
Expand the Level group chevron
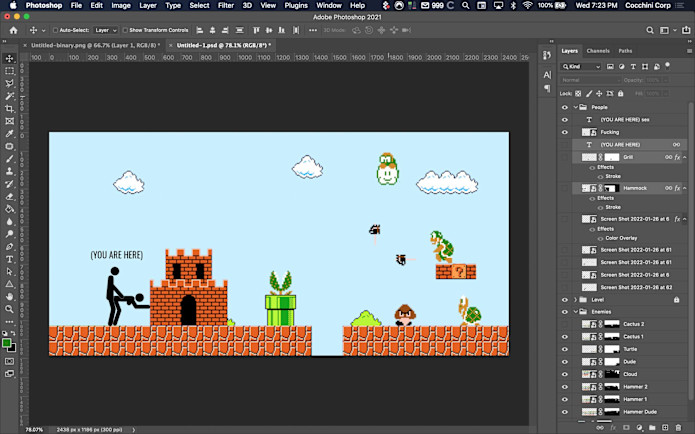click(x=575, y=300)
